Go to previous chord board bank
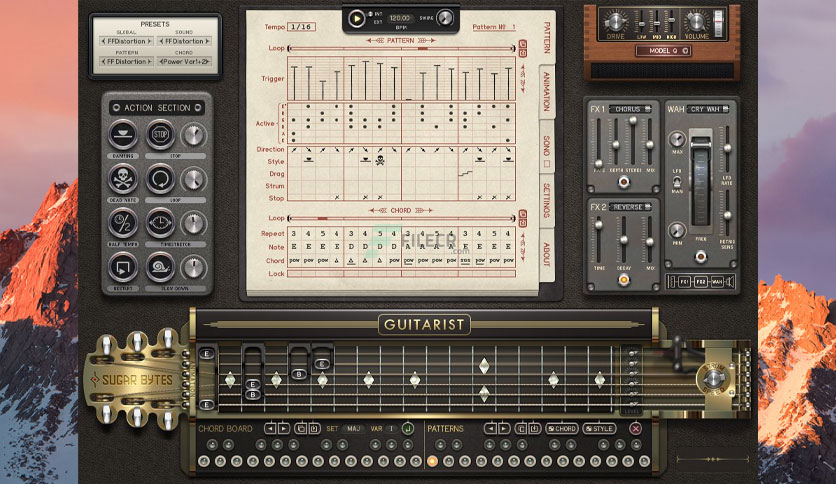Viewport: 836px width, 484px height. click(x=270, y=429)
